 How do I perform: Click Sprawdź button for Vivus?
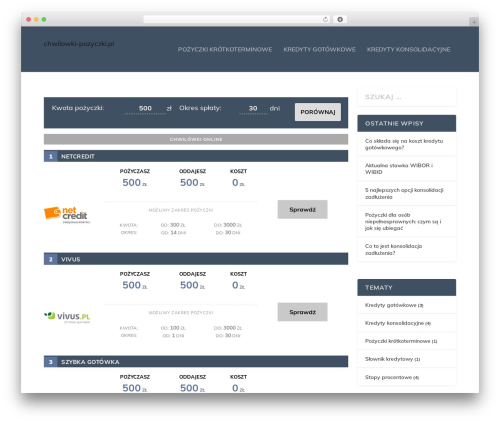302,312
